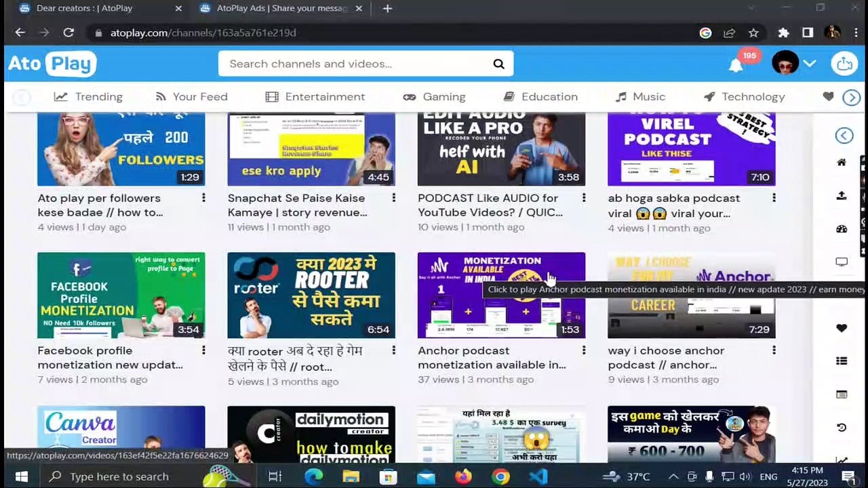Open options for 'Snapchat Se Paise Kaise' video

[393, 198]
